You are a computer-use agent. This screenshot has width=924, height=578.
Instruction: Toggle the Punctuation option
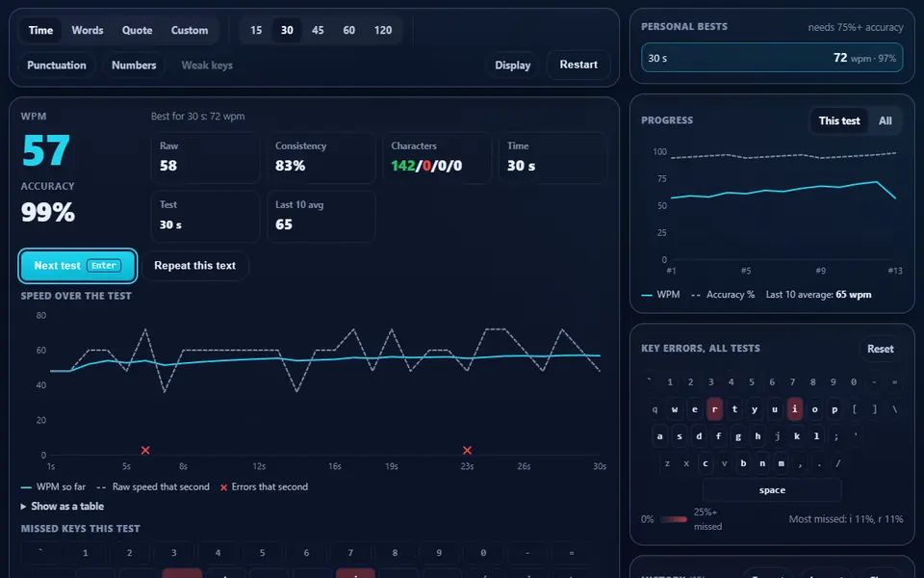[57, 66]
